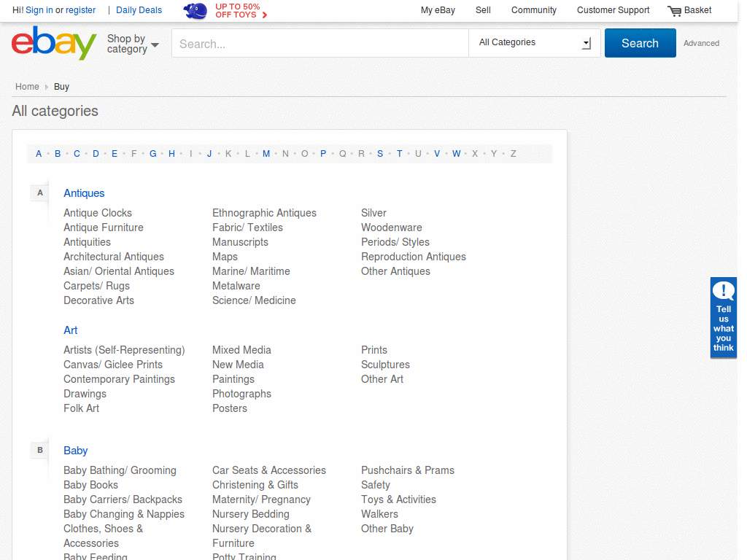The image size is (747, 560).
Task: Open Antique Furniture subcategory
Action: pos(104,227)
